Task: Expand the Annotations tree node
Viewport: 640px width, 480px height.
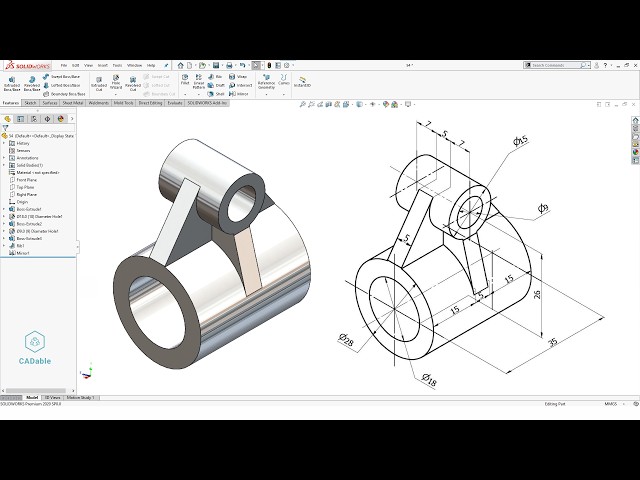Action: [x=4, y=158]
